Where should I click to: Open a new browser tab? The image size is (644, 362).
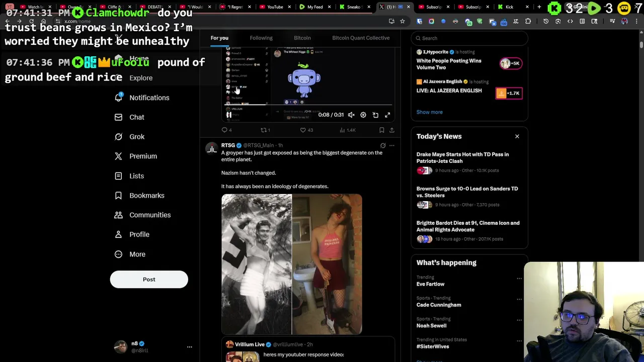539,7
